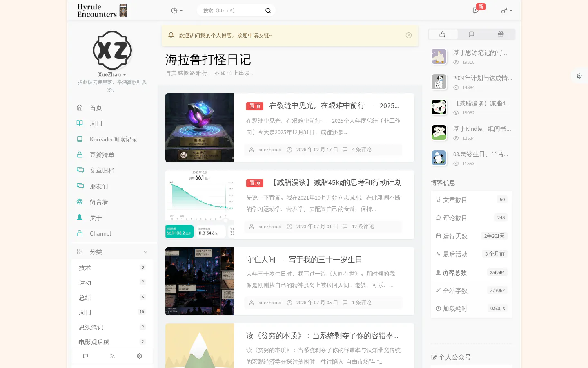588x368 pixels.
Task: Select the 运动 category
Action: [x=112, y=283]
